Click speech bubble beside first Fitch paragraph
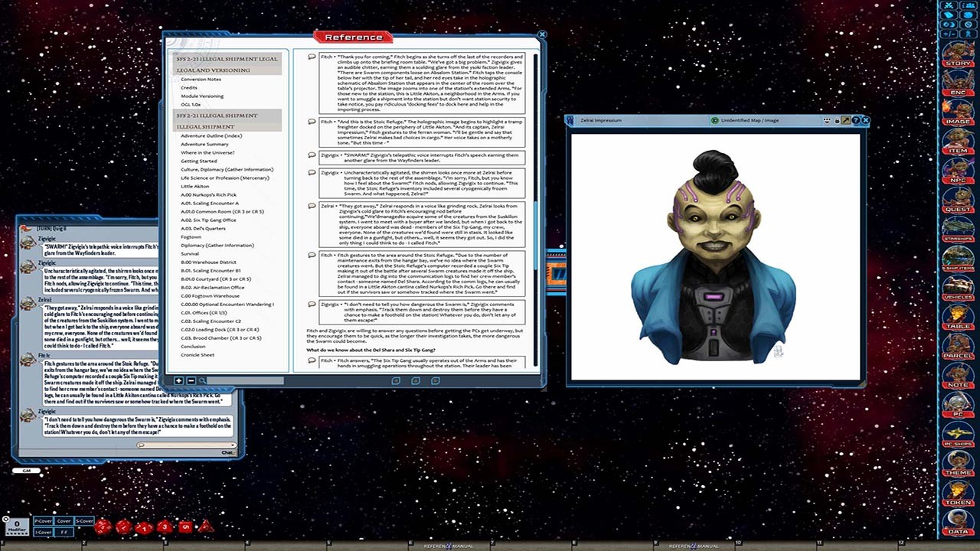The image size is (980, 551). [312, 57]
